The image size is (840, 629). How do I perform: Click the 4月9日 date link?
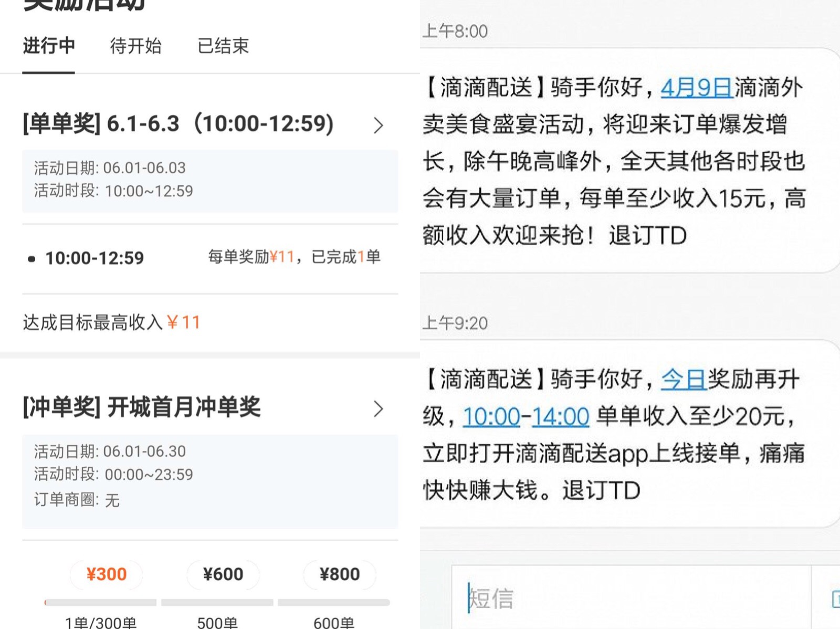coord(696,88)
